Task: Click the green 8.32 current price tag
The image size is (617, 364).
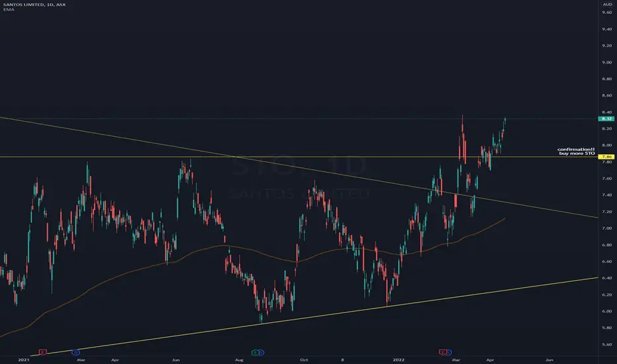Action: [x=606, y=118]
